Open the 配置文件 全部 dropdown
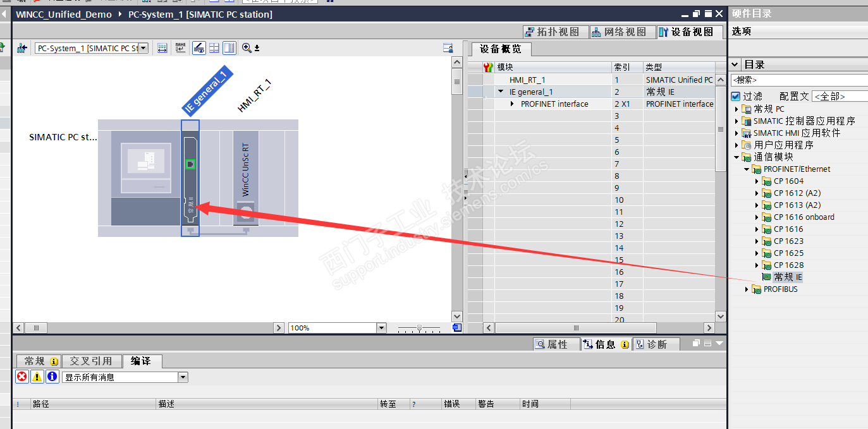The width and height of the screenshot is (868, 429). coord(840,96)
